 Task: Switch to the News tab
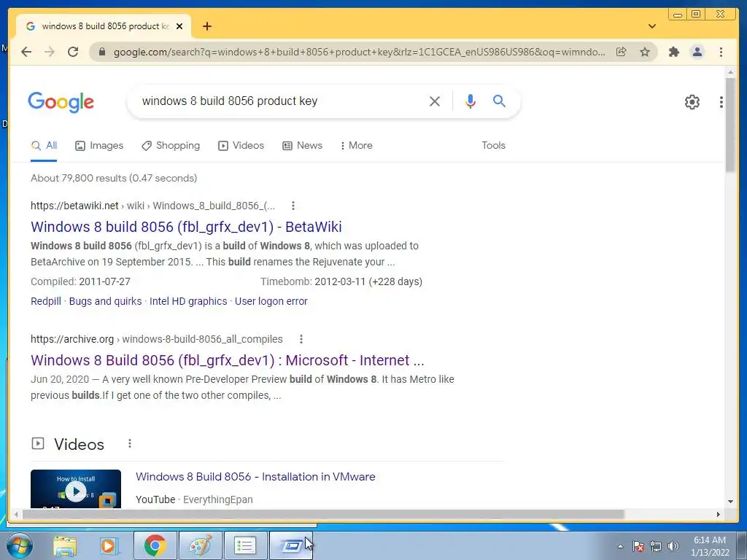tap(302, 146)
